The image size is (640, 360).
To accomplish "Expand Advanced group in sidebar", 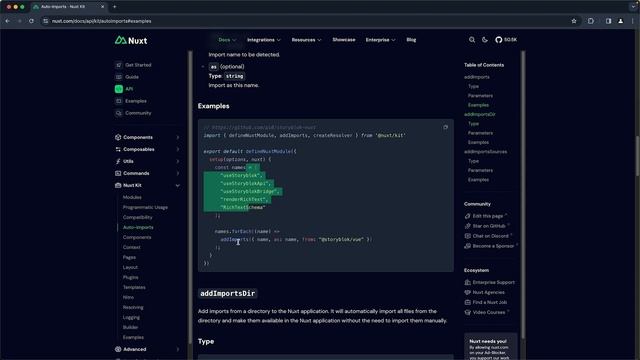I will click(x=147, y=349).
